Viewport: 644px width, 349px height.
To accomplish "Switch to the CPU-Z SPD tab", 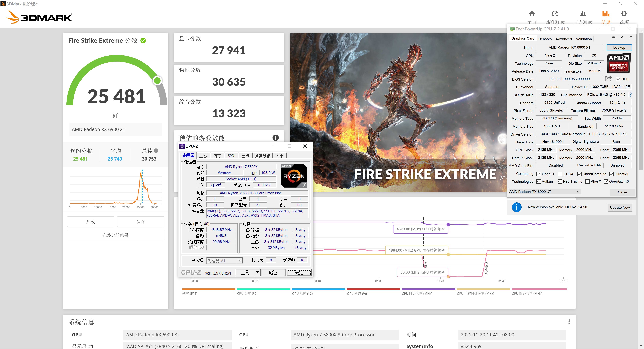I will (231, 156).
